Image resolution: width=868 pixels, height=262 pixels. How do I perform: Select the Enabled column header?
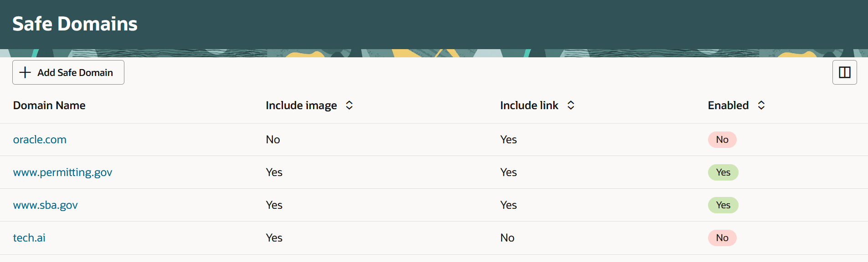(728, 105)
